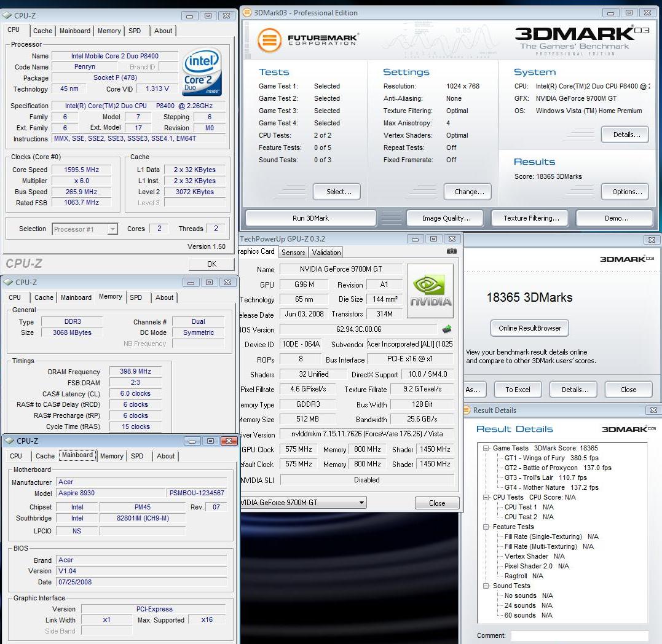The width and height of the screenshot is (662, 644).
Task: Select GT4 - Mother Nature result
Action: pyautogui.click(x=551, y=487)
